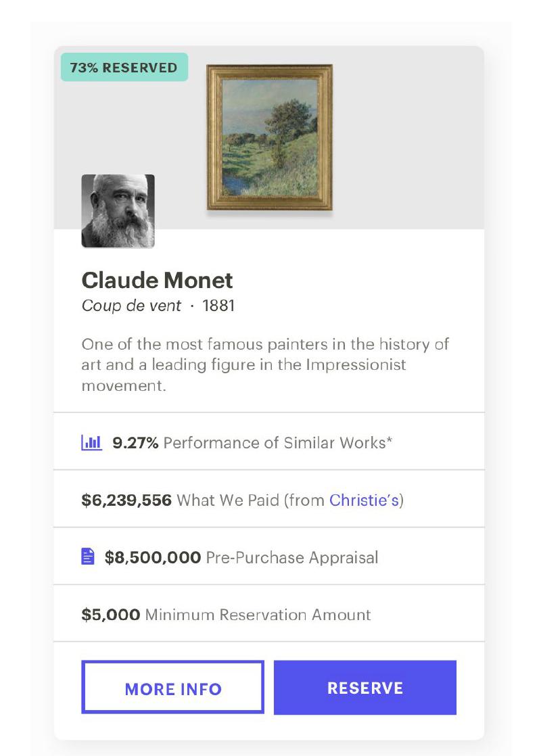Select the Claude Monet artist name heading
This screenshot has height=756, width=539.
pyautogui.click(x=157, y=280)
